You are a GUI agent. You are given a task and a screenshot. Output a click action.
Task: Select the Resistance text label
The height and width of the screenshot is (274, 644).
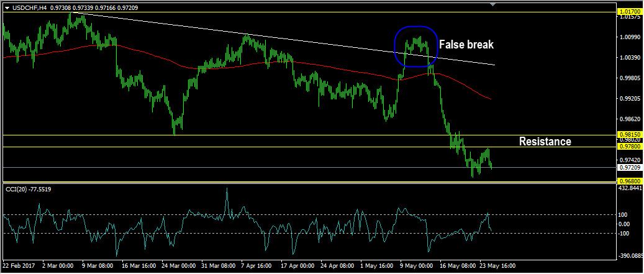click(545, 141)
